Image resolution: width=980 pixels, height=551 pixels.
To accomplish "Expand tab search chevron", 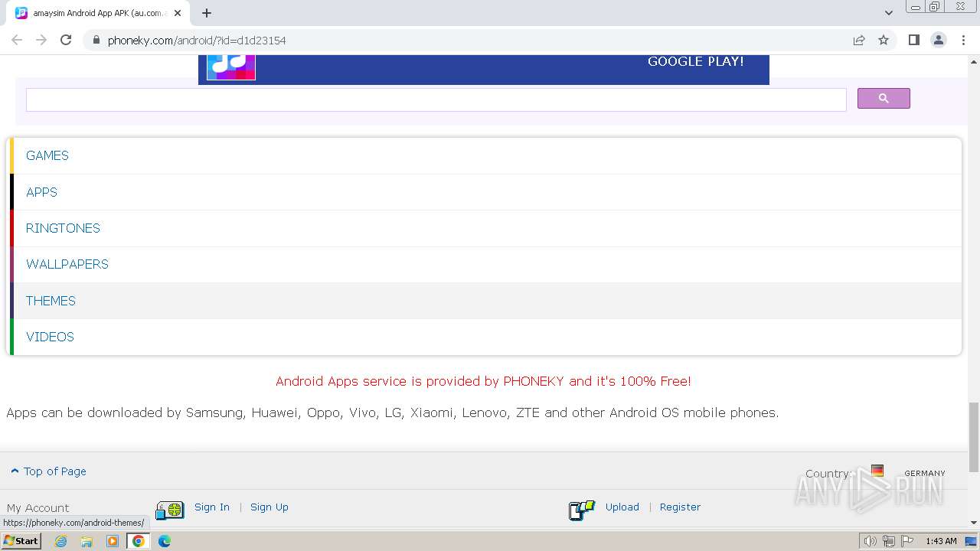I will 888,13.
